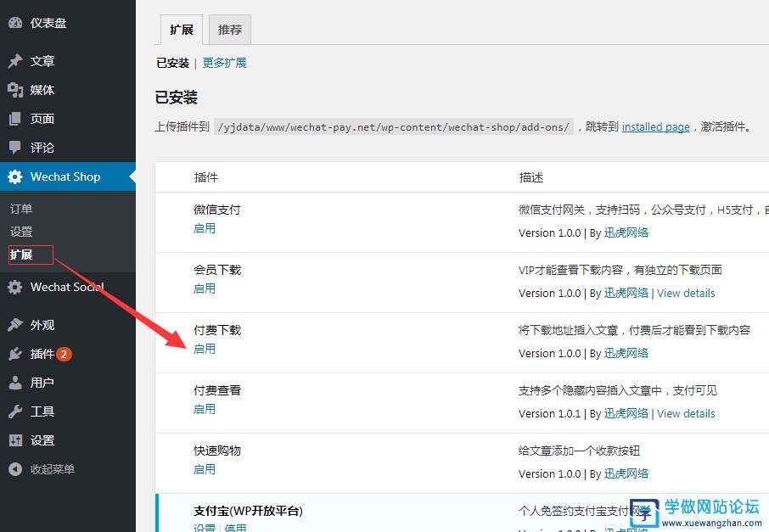Screen dimensions: 769x532
Task: Enable (启用) the 付费下载 add-on
Action: tap(205, 349)
